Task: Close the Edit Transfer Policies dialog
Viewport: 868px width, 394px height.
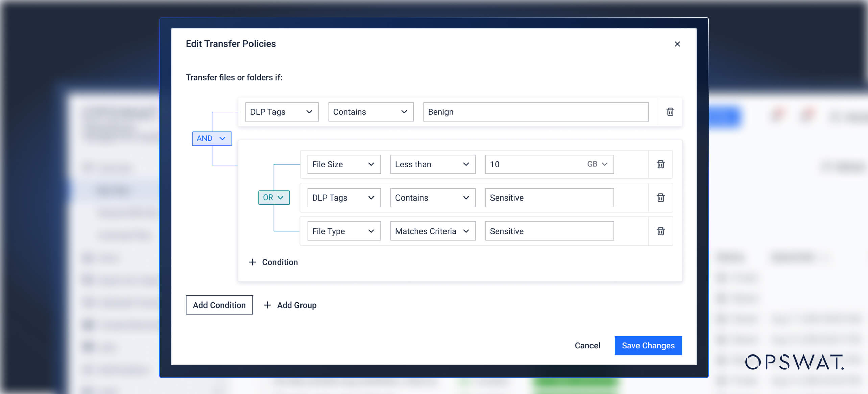Action: (677, 44)
